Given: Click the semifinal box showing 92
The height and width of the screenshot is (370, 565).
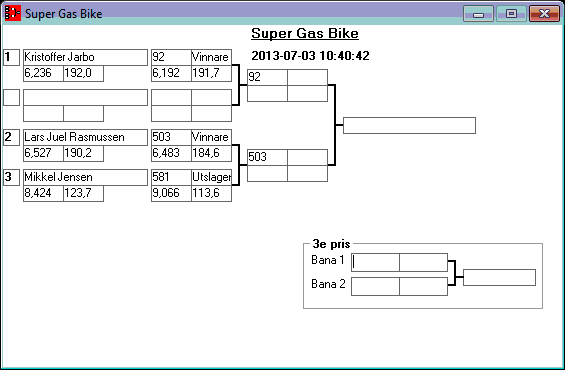Looking at the screenshot, I should click(267, 77).
